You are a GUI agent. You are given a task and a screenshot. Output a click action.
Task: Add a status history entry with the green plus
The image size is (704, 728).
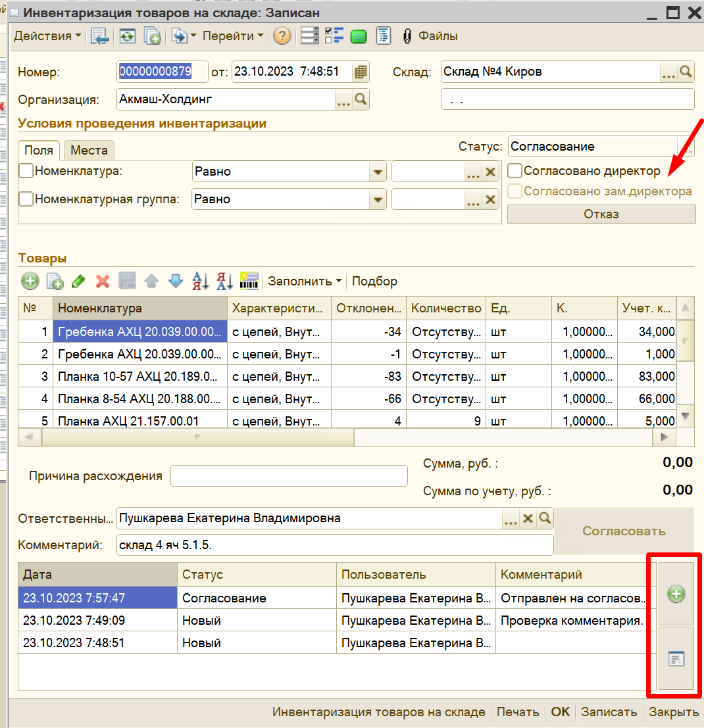coord(676,594)
